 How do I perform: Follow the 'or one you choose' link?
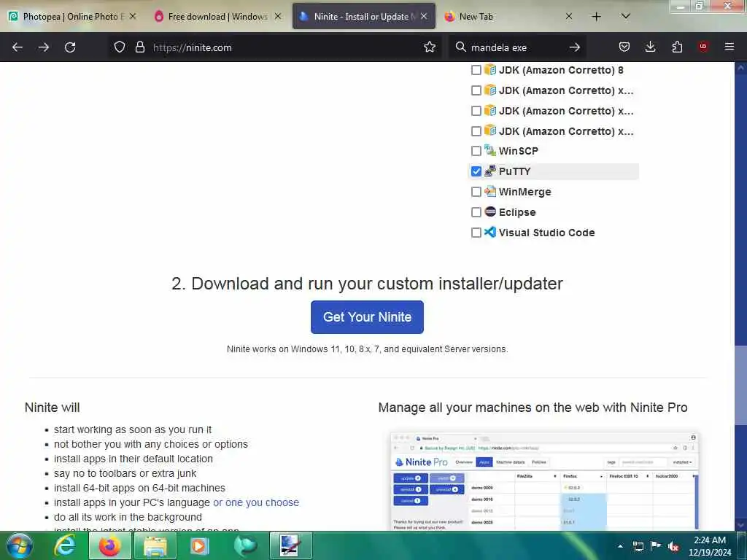tap(256, 502)
